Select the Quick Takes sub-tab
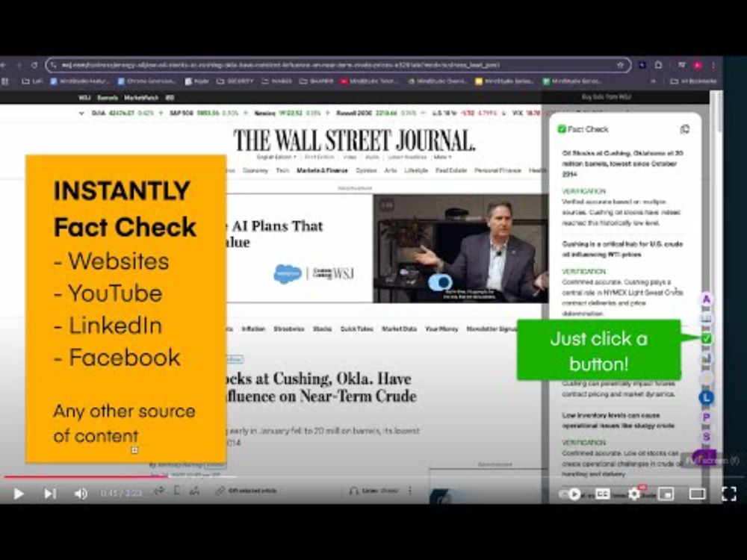This screenshot has height=560, width=747. (356, 329)
